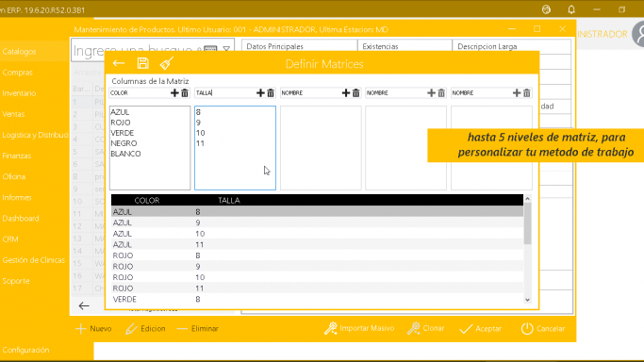
Task: Add value to TALLA column with plus
Action: (260, 93)
